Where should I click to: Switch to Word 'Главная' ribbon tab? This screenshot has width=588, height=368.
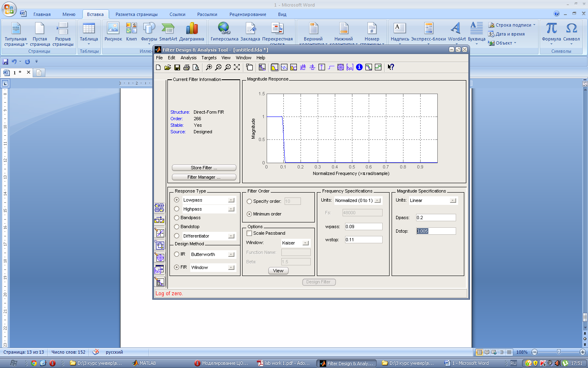pyautogui.click(x=42, y=14)
